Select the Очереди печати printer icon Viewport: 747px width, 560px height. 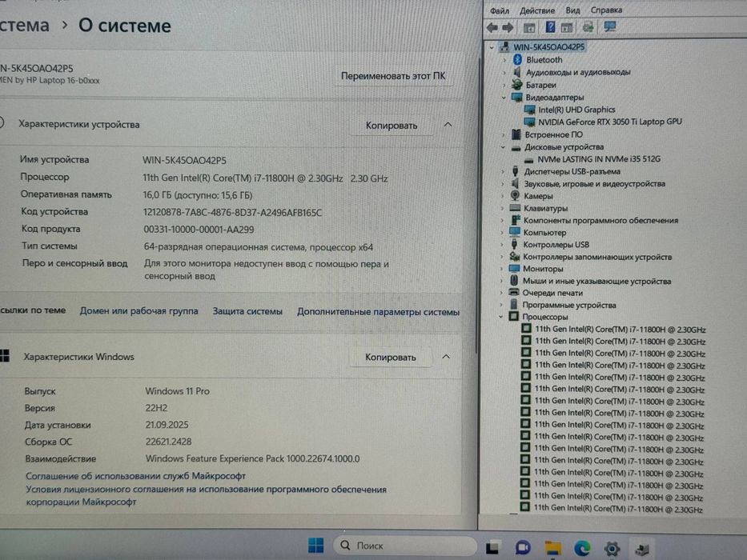coord(514,292)
